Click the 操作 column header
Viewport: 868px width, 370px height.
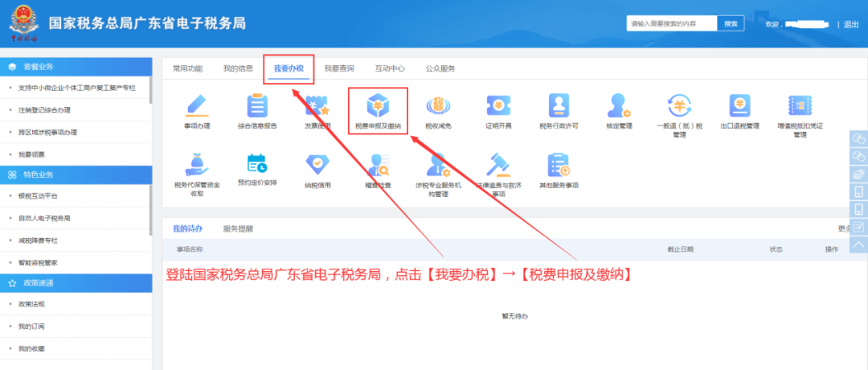coord(832,249)
